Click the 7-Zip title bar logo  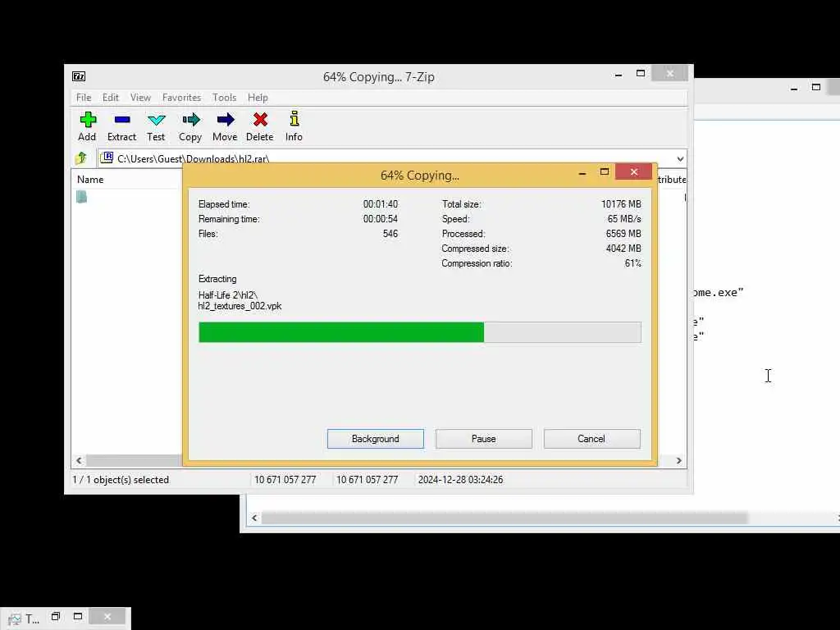(x=79, y=76)
